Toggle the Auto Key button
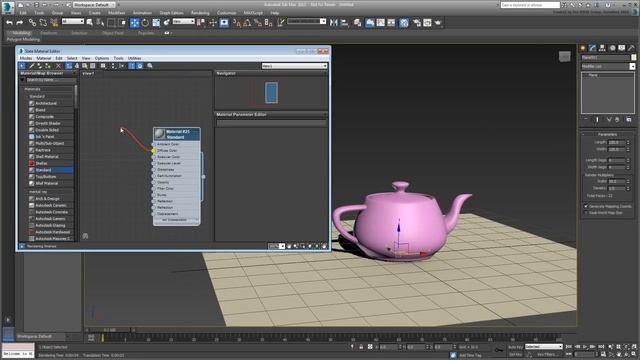 pyautogui.click(x=515, y=347)
